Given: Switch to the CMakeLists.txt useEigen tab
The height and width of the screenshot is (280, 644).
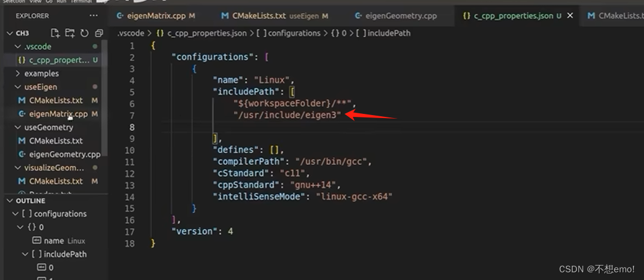Looking at the screenshot, I should coord(275,16).
